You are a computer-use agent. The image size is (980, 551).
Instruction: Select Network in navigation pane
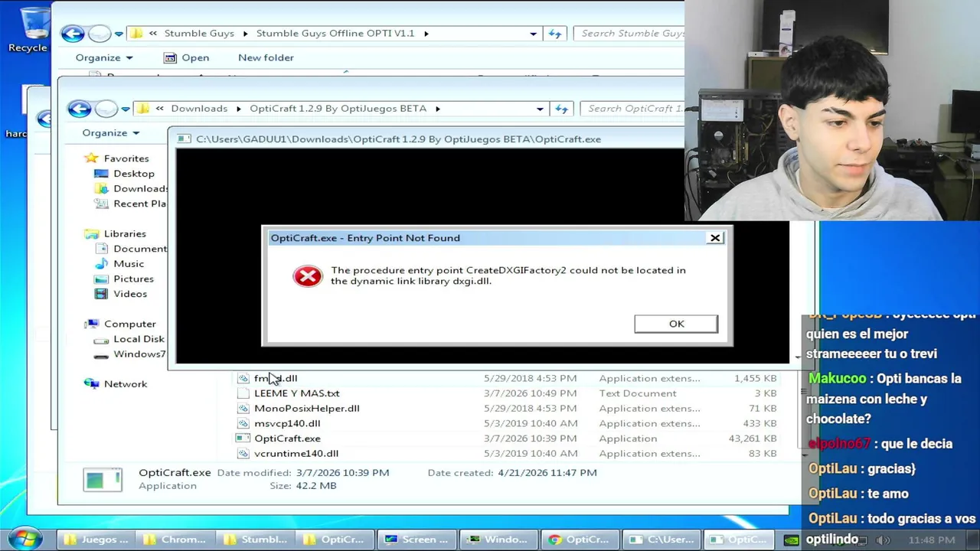116,384
